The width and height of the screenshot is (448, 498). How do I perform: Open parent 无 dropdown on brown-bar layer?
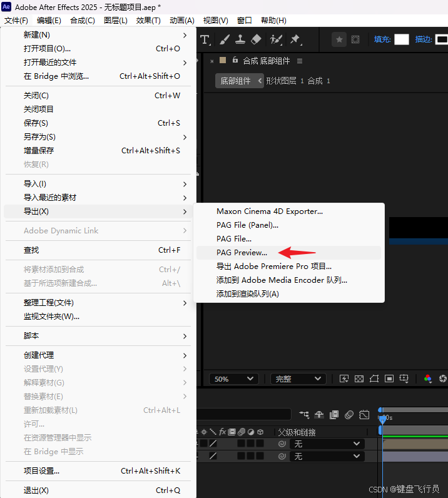[327, 444]
